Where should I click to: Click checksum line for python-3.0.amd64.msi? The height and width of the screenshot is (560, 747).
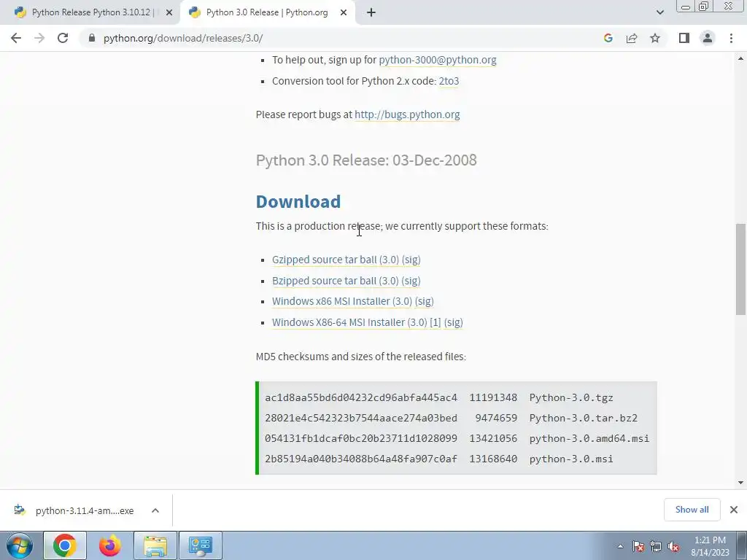coord(457,438)
